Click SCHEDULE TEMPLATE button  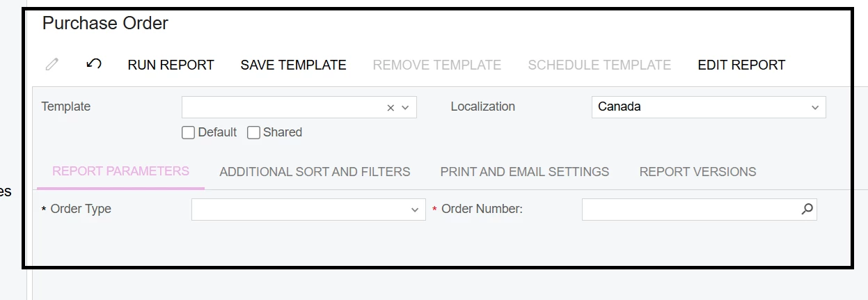click(x=599, y=65)
